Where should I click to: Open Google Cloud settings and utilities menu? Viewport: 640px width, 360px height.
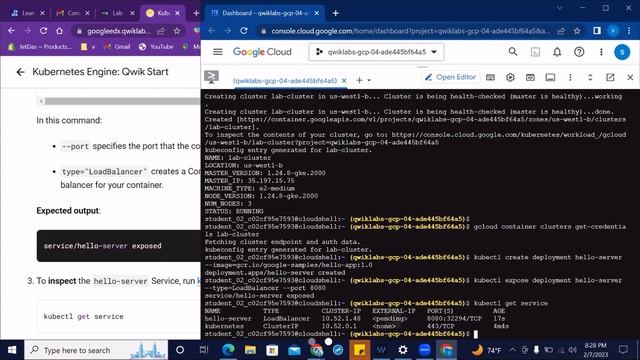click(601, 52)
